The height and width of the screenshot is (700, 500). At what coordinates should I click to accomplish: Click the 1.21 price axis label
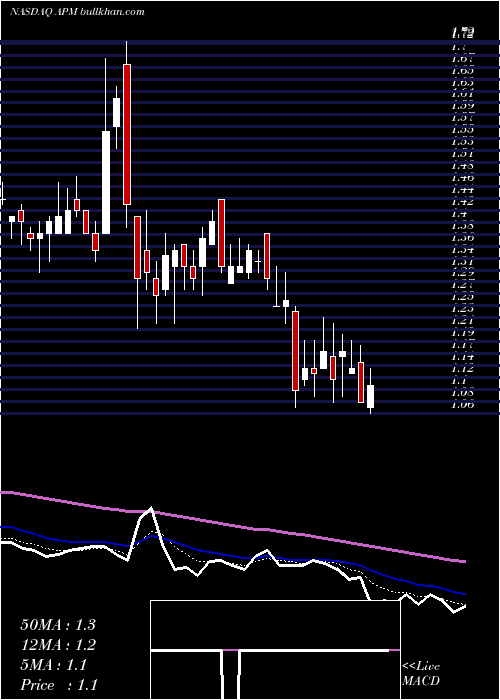[x=462, y=321]
